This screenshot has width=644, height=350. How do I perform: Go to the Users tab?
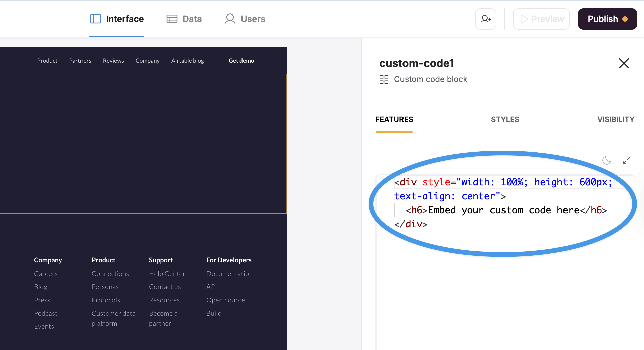coord(245,19)
